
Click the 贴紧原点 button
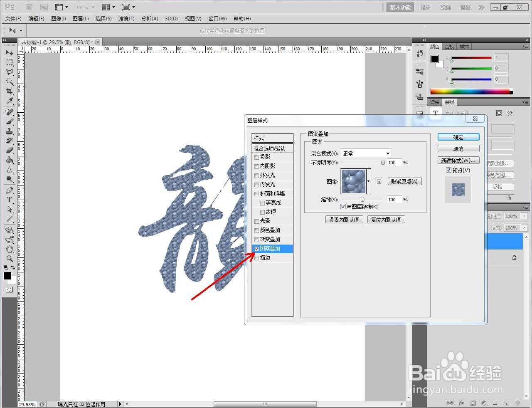point(404,181)
